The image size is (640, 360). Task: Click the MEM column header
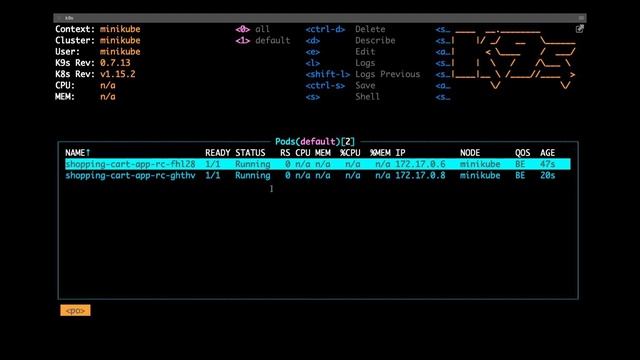click(323, 153)
